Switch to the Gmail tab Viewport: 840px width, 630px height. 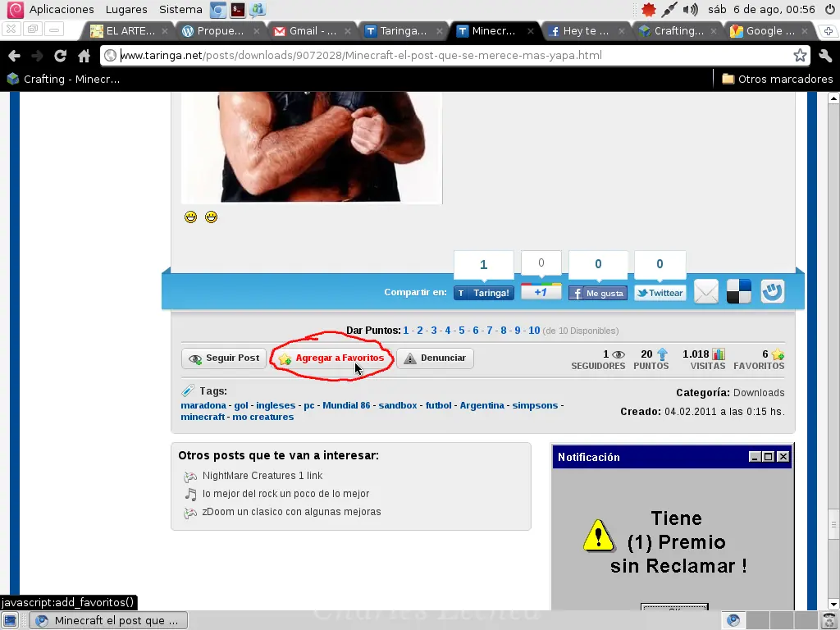312,31
